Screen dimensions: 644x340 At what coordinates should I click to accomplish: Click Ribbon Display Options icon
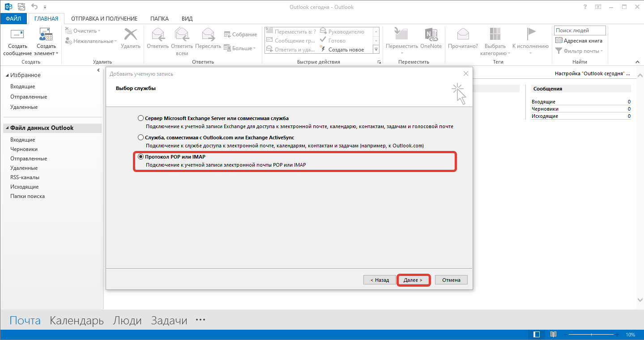point(598,7)
